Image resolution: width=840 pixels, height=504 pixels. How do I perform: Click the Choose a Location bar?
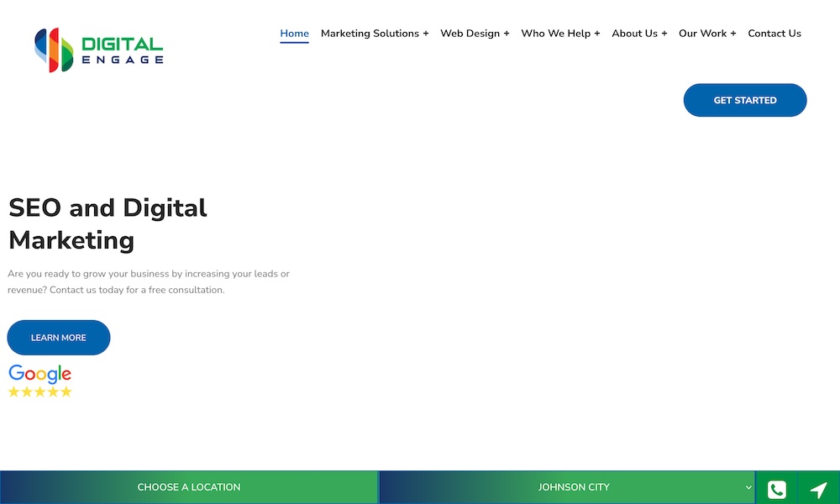tap(189, 487)
